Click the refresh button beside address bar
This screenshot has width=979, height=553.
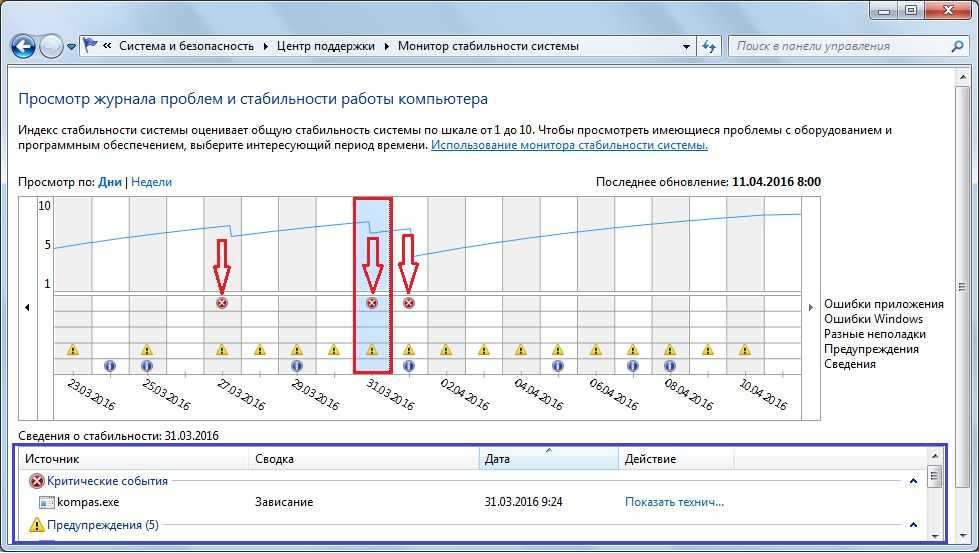tap(709, 46)
